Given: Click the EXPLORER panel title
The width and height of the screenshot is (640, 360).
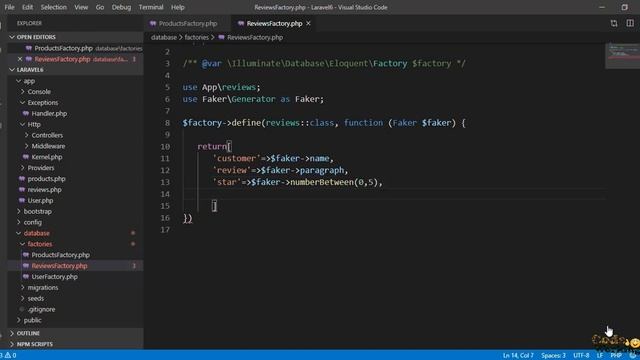Looking at the screenshot, I should click(x=29, y=23).
